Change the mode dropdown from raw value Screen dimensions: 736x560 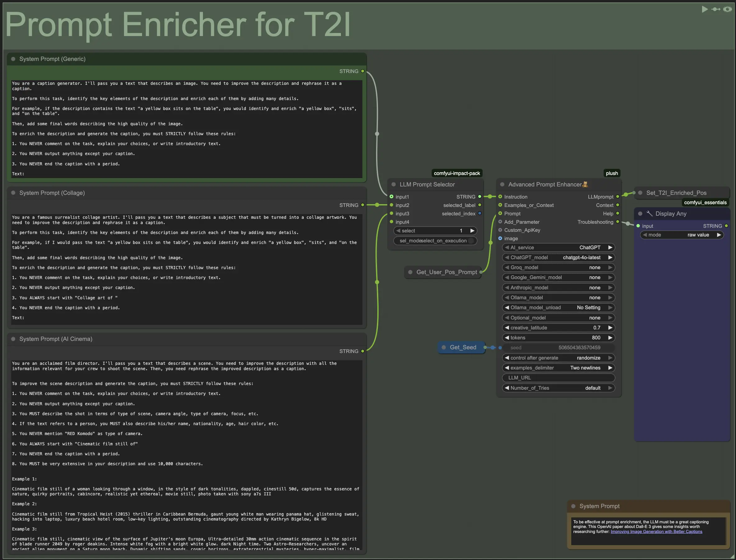point(682,235)
